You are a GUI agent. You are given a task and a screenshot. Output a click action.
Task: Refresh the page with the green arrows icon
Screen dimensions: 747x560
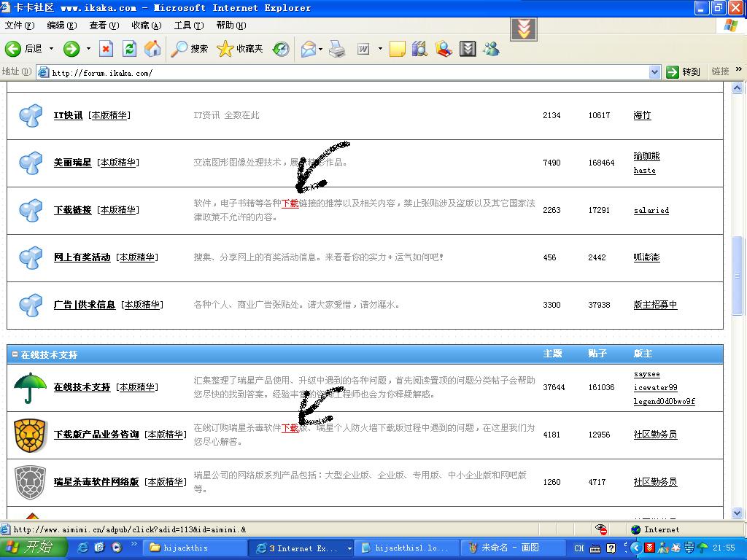129,49
